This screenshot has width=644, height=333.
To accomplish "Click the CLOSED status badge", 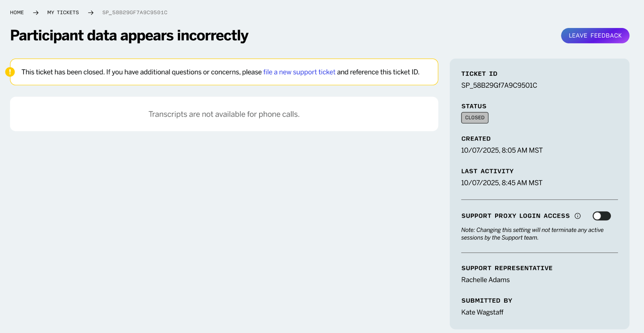I will coord(475,118).
